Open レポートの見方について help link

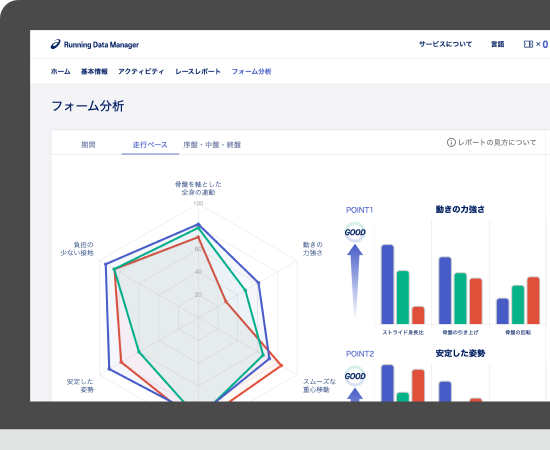click(497, 142)
